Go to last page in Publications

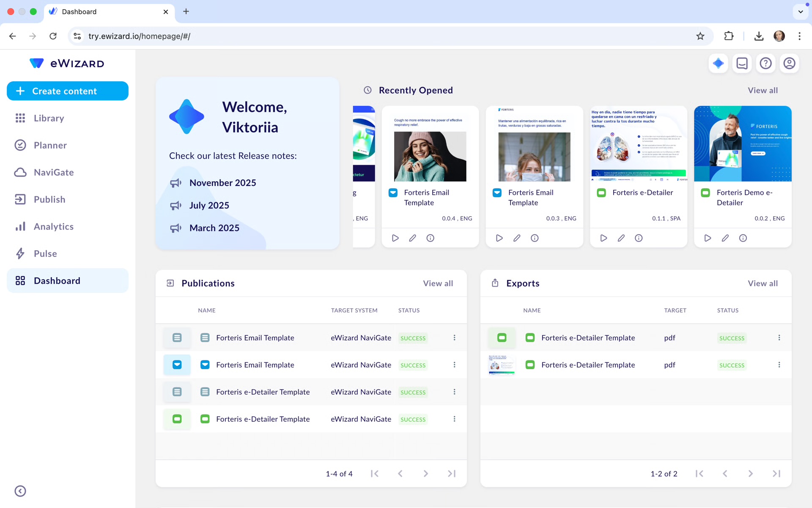click(452, 474)
